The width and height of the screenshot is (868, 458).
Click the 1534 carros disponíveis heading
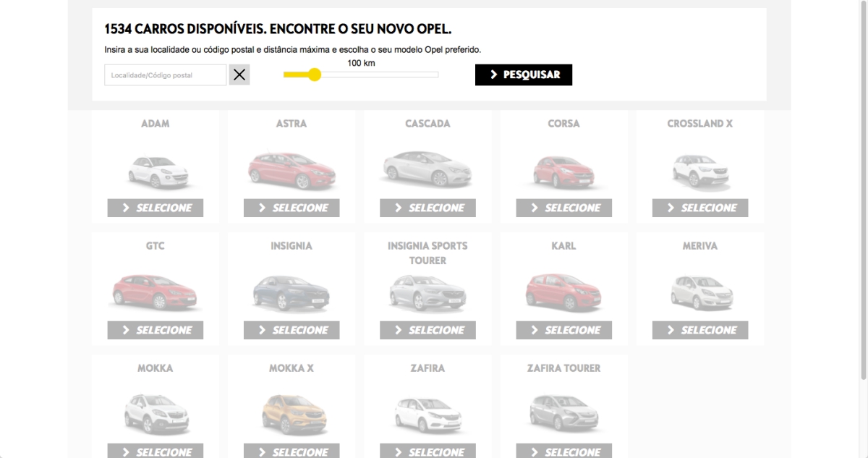[x=278, y=29]
